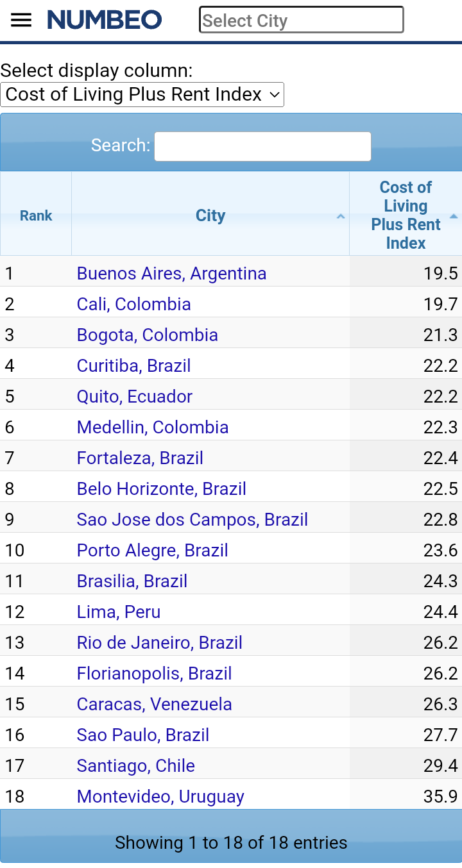Open Lima, Peru city link
Image resolution: width=462 pixels, height=868 pixels.
point(118,612)
